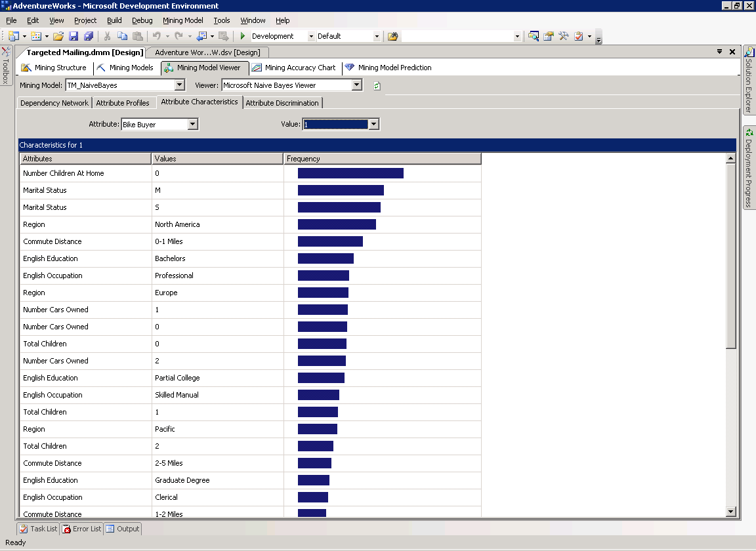Open the Mining Model menu
756x551 pixels.
182,20
